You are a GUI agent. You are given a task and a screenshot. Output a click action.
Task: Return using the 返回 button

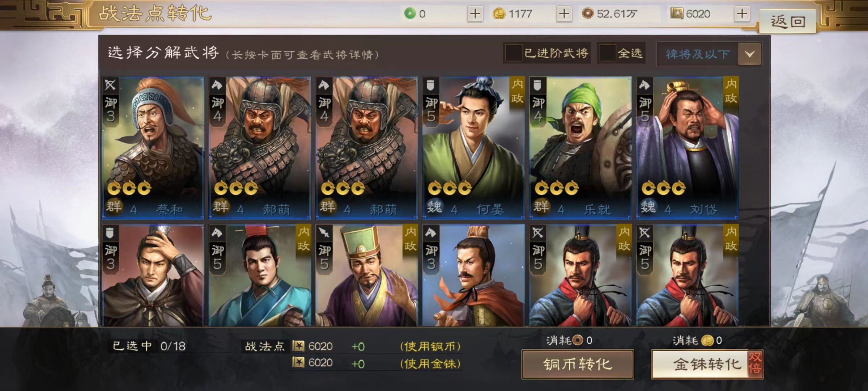pyautogui.click(x=787, y=22)
